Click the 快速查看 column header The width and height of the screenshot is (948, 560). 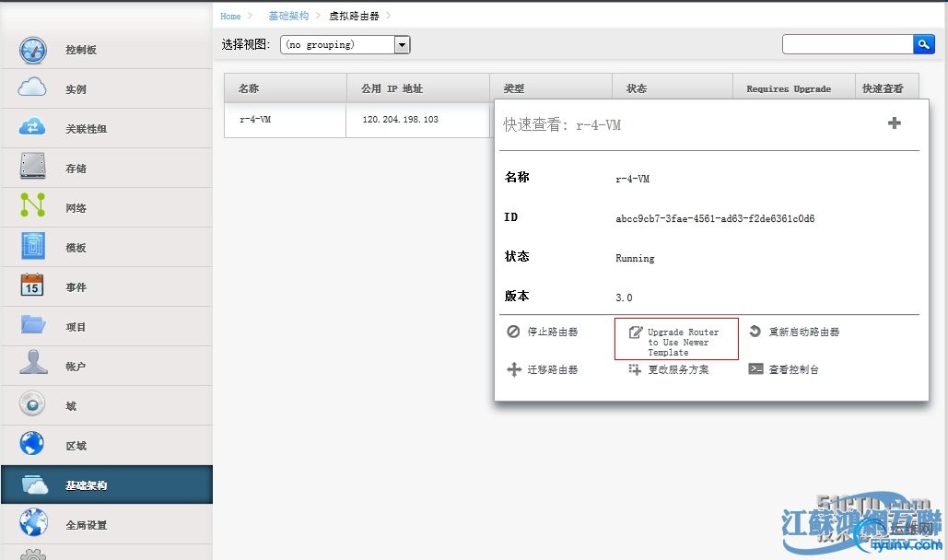tap(887, 88)
